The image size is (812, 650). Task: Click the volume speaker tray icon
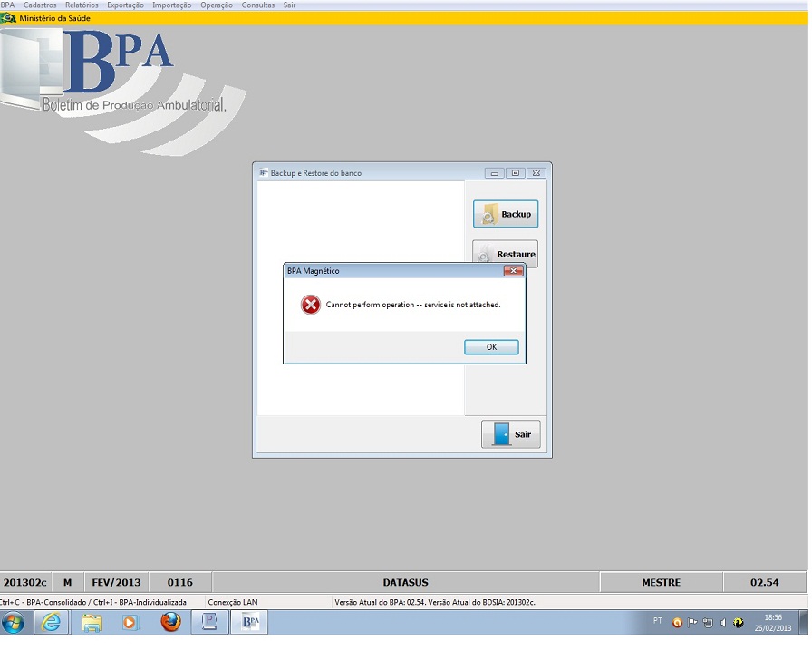[x=723, y=623]
